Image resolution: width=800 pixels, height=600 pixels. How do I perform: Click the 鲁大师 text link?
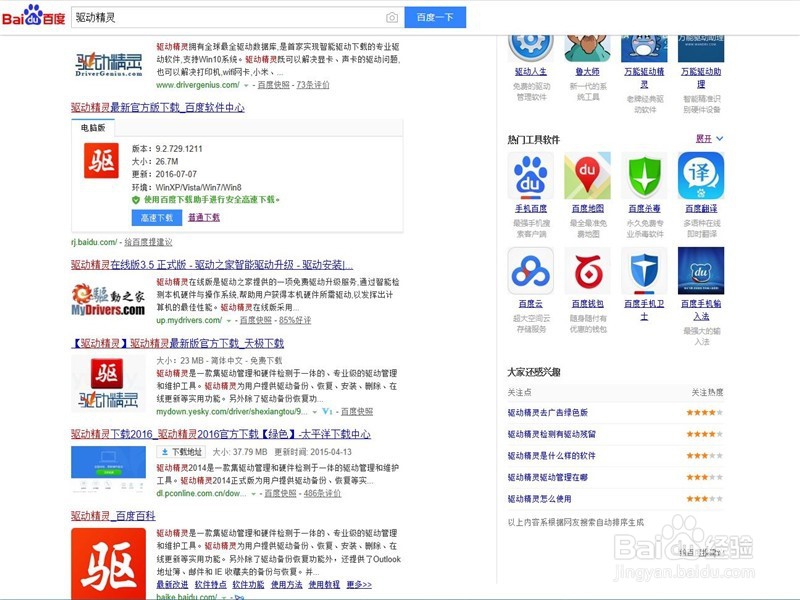point(587,72)
